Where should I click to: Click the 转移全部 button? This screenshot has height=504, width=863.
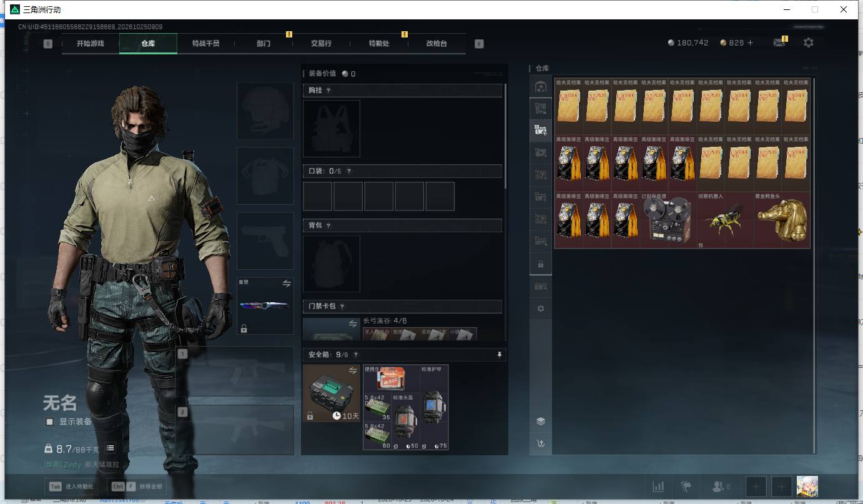[x=137, y=486]
